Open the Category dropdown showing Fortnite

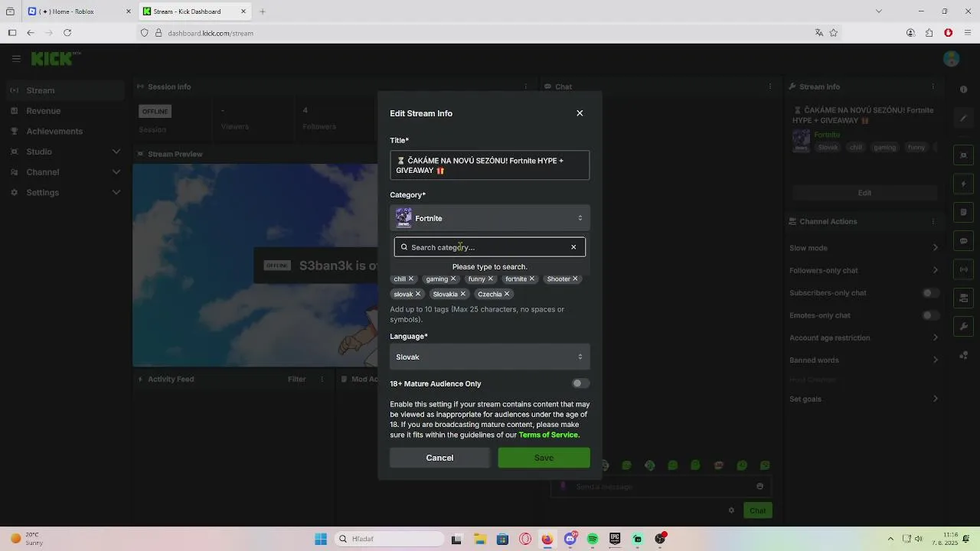pyautogui.click(x=490, y=218)
